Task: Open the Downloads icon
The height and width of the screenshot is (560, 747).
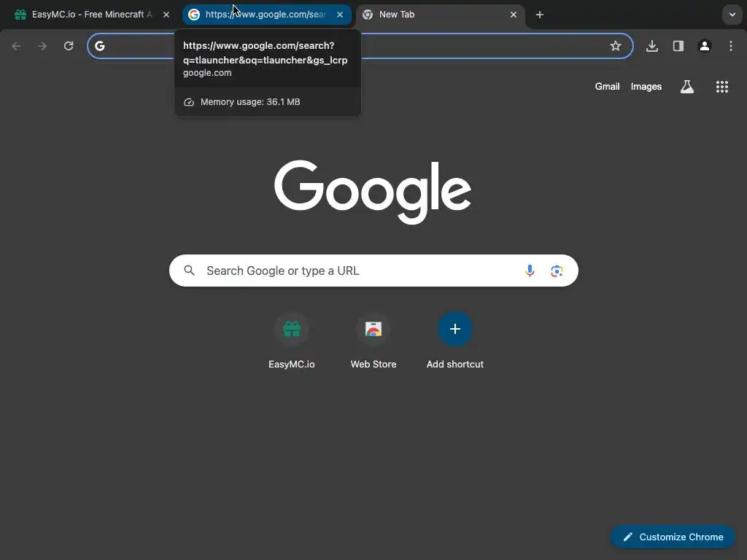Action: (652, 46)
